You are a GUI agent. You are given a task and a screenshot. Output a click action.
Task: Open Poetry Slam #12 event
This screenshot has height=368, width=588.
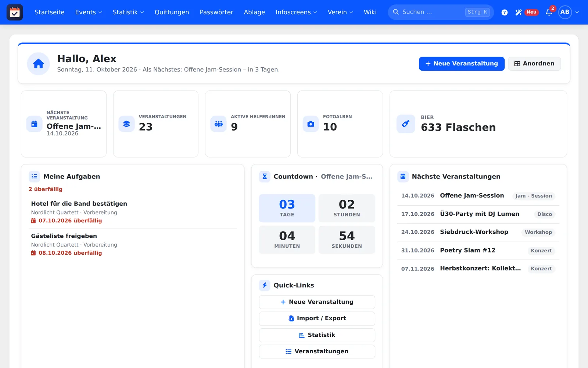click(478, 251)
